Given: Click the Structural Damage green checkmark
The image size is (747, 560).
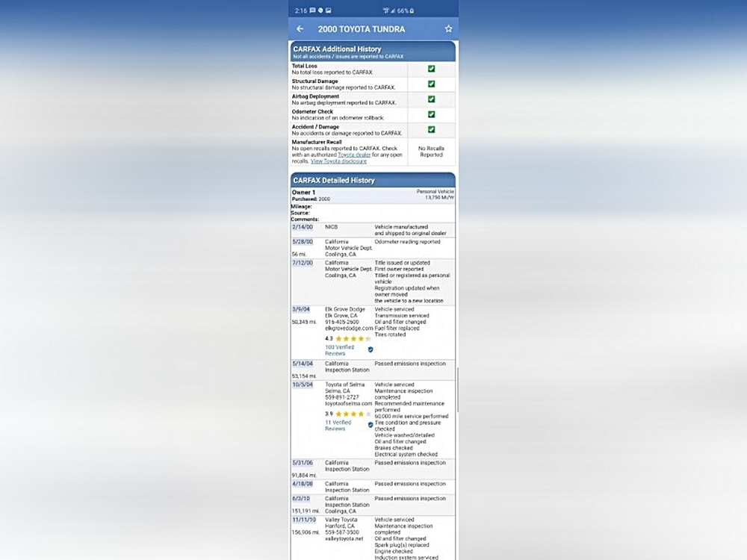Looking at the screenshot, I should [431, 84].
